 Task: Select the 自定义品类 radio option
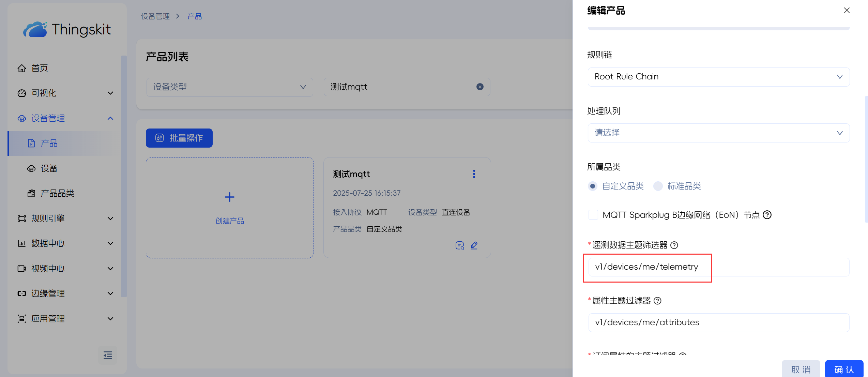coord(593,186)
